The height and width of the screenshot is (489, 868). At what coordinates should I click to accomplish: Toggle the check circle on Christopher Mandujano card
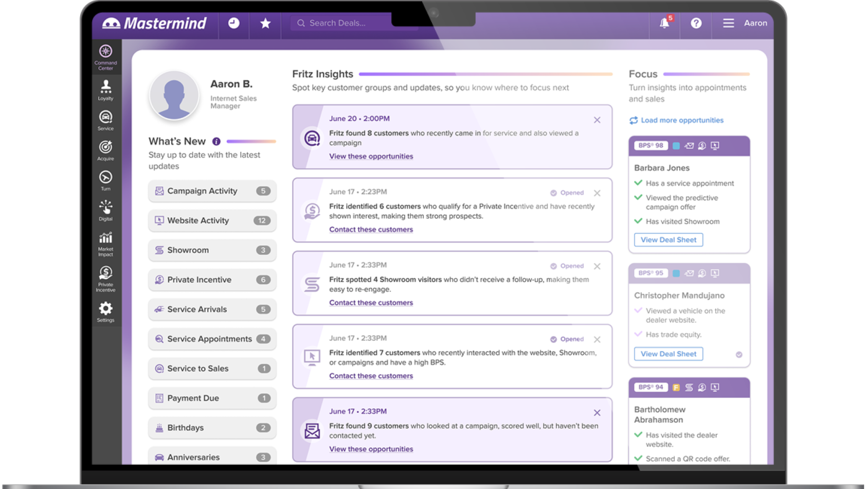click(739, 355)
